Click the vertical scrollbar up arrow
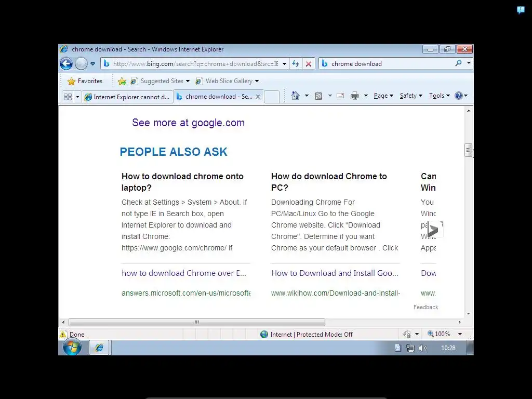This screenshot has width=532, height=399. [469, 111]
